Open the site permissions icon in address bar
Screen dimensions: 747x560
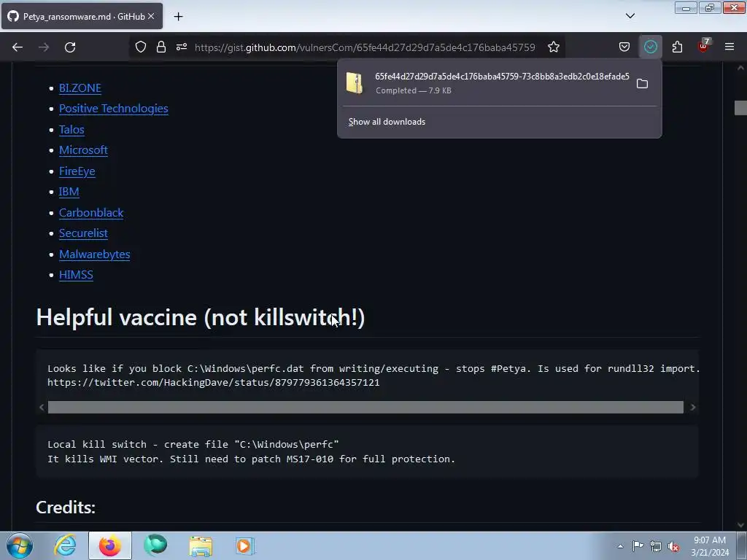click(x=182, y=47)
